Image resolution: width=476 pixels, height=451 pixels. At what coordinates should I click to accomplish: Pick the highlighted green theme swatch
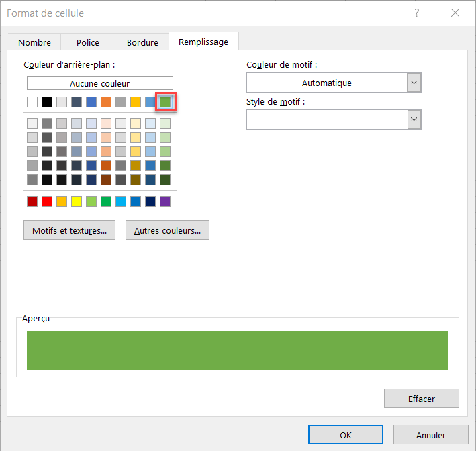(165, 102)
